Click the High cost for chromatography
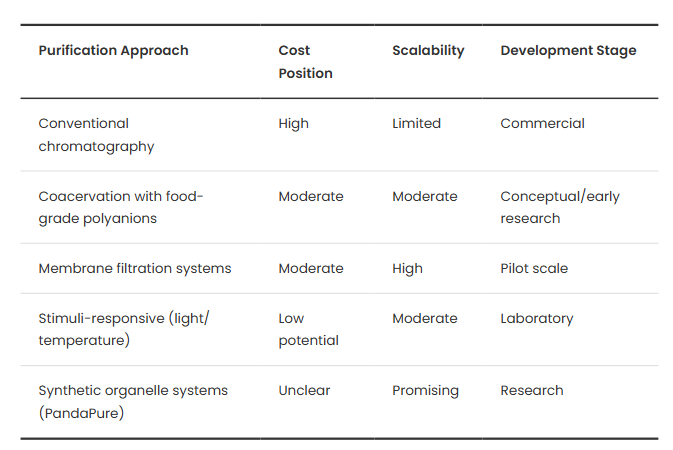This screenshot has width=673, height=450. pos(293,124)
